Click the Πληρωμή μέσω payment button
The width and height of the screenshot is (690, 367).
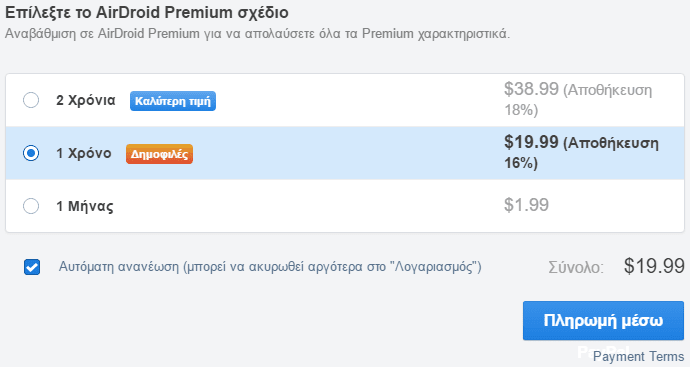tap(603, 320)
